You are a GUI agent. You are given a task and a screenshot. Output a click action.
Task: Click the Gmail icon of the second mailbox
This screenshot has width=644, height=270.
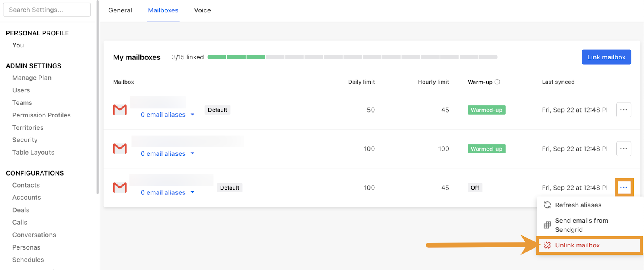click(120, 149)
